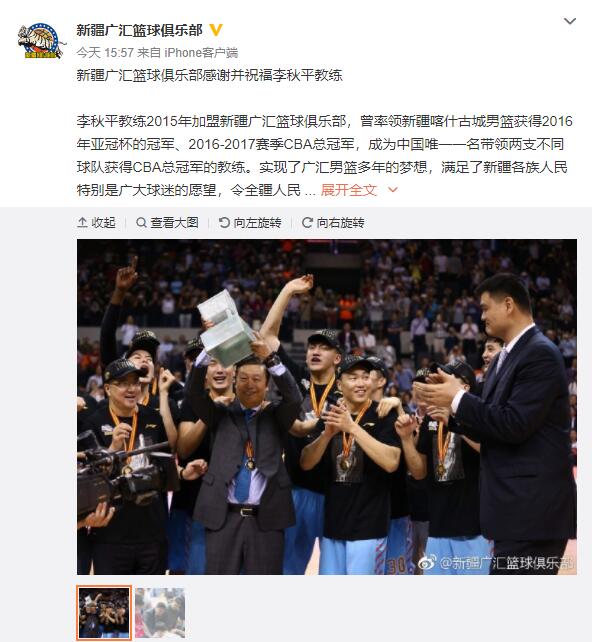
Task: Open 查看大图 to view large image
Action: pos(167,223)
